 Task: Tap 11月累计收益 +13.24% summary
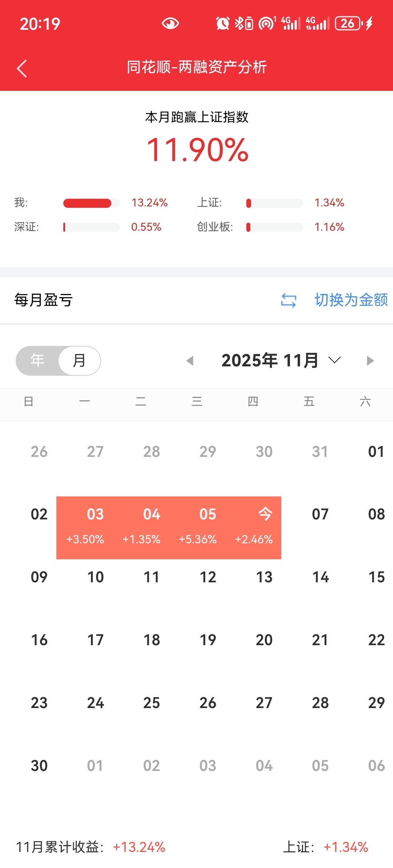coord(91,847)
